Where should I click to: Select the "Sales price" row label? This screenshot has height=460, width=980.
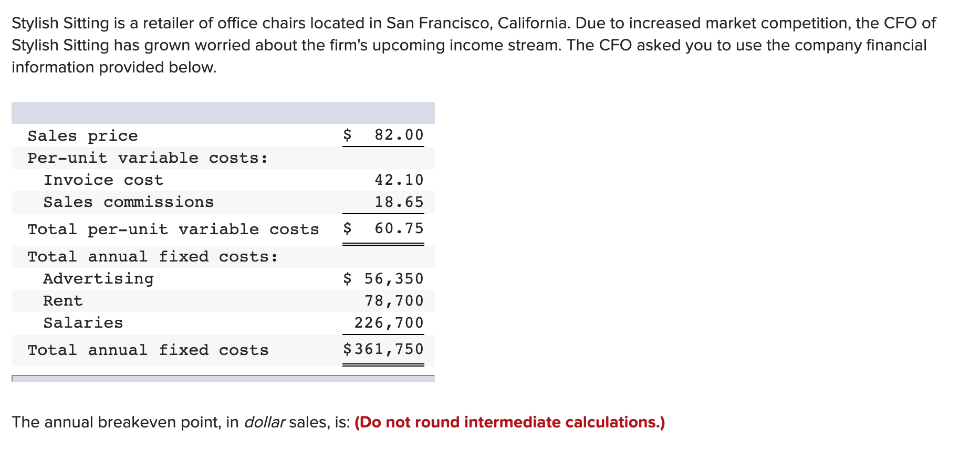click(x=82, y=136)
